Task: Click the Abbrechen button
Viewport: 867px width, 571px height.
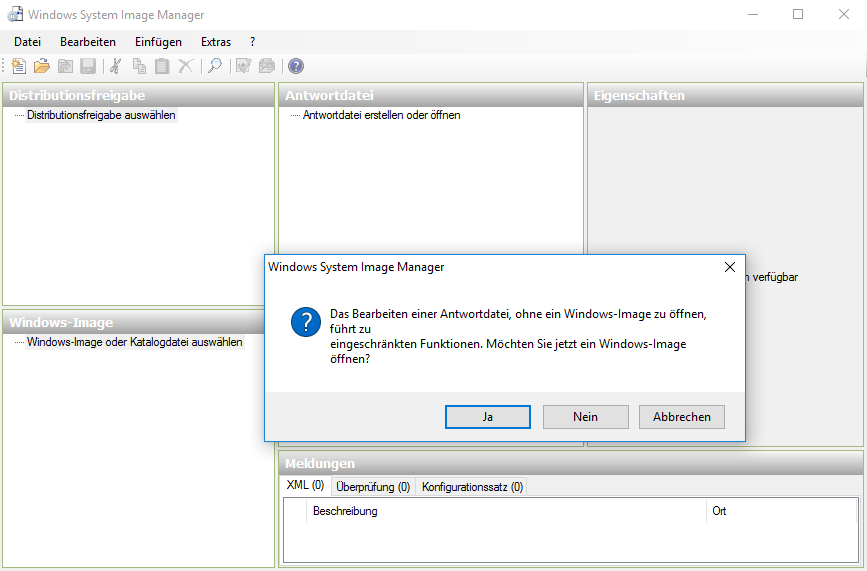Action: (682, 417)
